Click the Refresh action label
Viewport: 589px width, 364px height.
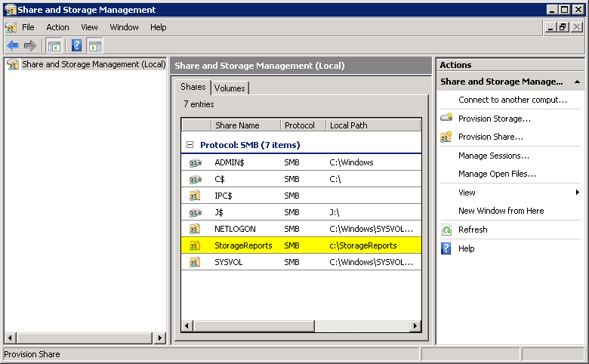click(x=473, y=230)
